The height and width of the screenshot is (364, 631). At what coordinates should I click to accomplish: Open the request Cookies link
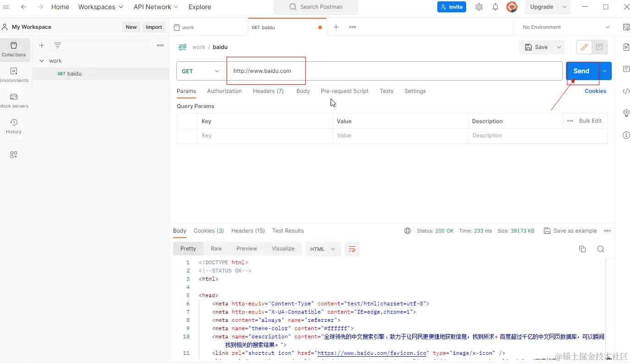point(595,91)
